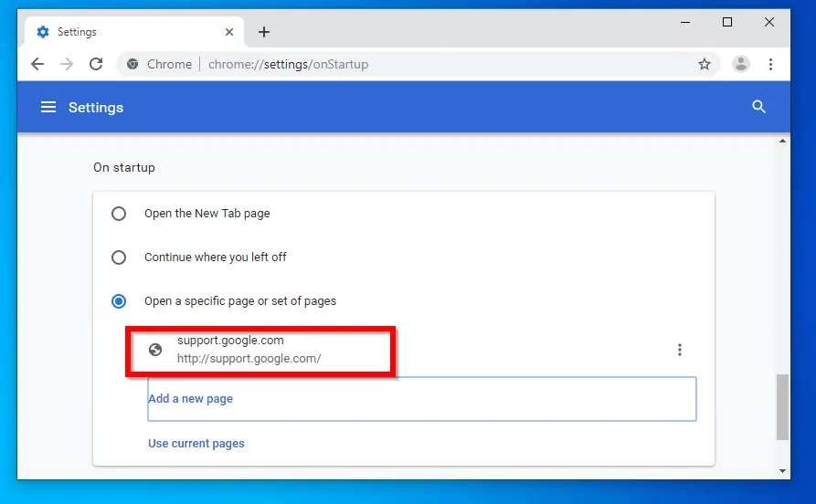Close the Settings tab
This screenshot has width=816, height=504.
coord(229,32)
